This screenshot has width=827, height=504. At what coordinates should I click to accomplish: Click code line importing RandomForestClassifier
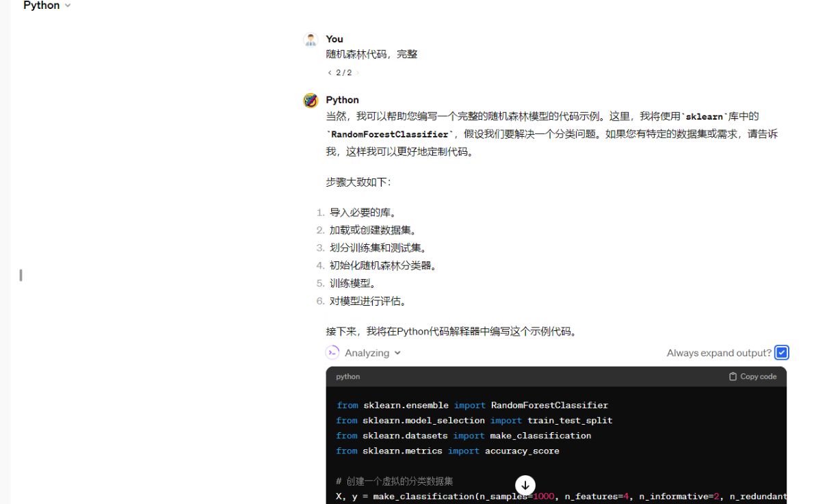coord(472,406)
